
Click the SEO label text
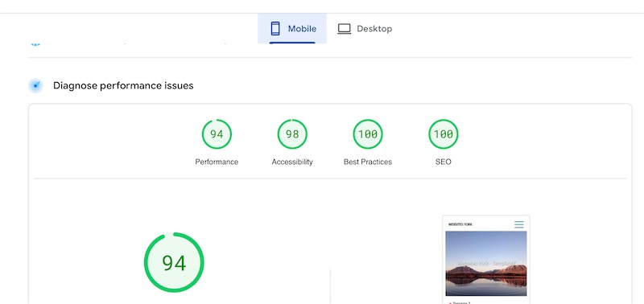pos(444,162)
